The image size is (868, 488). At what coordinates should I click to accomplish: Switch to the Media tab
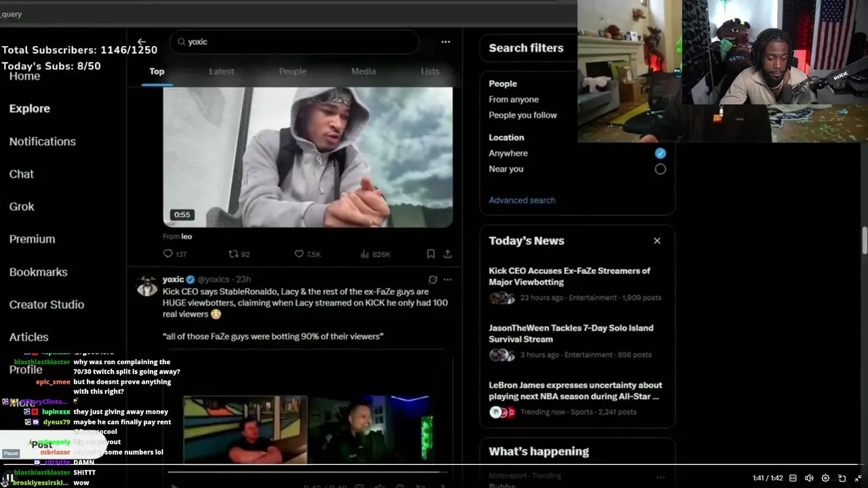coord(363,71)
